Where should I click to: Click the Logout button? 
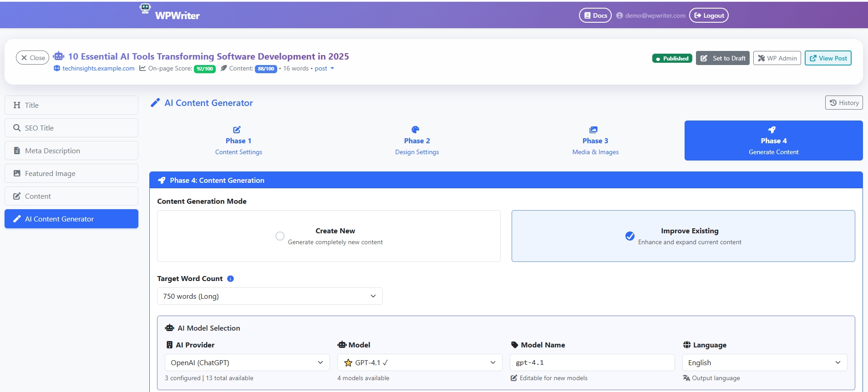pos(709,15)
